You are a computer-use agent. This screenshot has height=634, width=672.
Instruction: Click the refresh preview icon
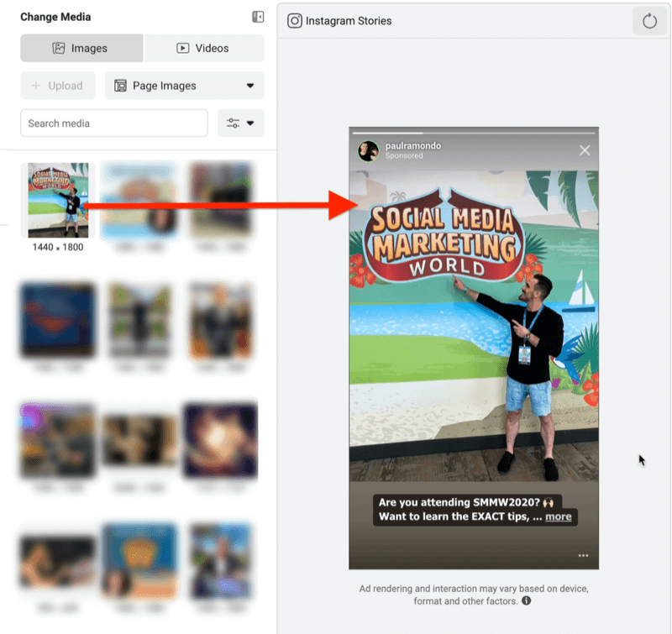(x=648, y=22)
